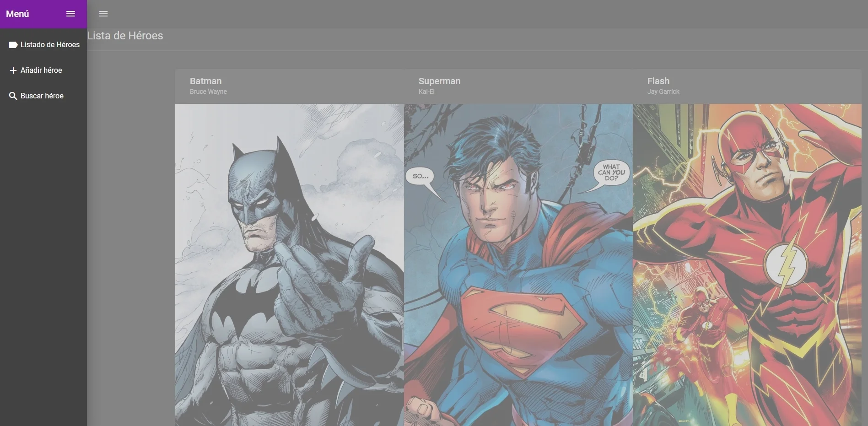This screenshot has height=426, width=868.
Task: Open Listado de Héroes menu entry
Action: [43, 45]
